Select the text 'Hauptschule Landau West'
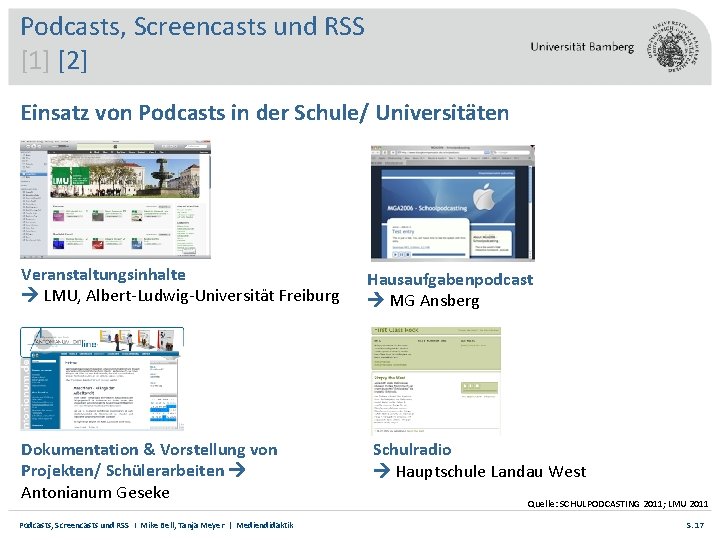The image size is (720, 540). click(x=491, y=472)
